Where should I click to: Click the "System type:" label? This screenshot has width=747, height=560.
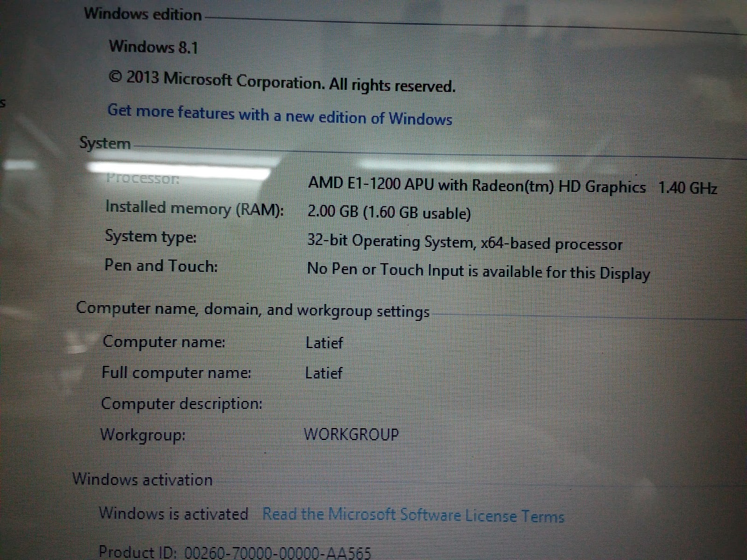pyautogui.click(x=150, y=237)
